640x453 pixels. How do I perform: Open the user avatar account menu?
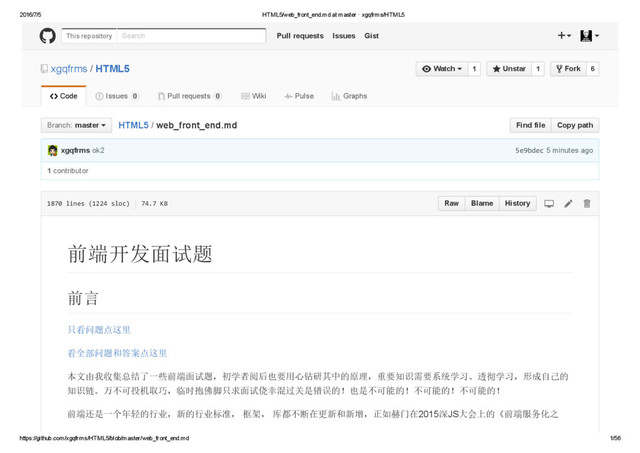(x=589, y=36)
